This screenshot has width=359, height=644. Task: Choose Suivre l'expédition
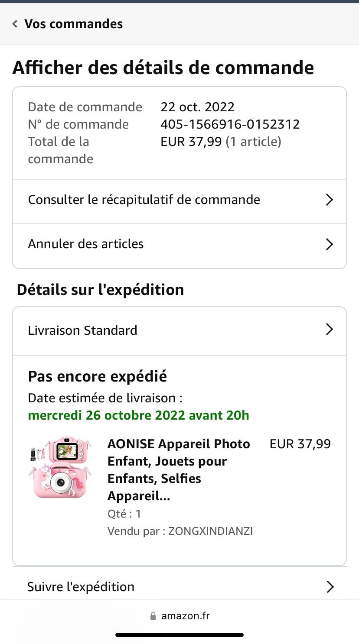(x=81, y=587)
